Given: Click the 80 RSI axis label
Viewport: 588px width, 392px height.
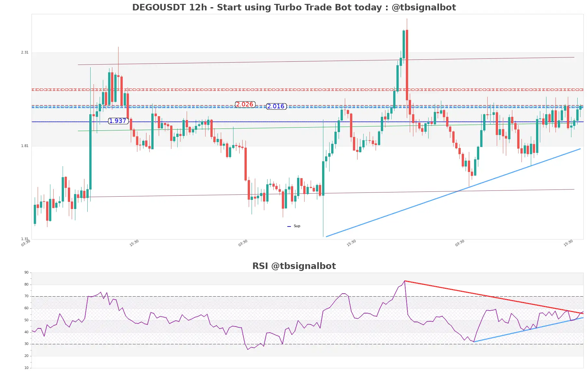Looking at the screenshot, I should click(x=26, y=285).
